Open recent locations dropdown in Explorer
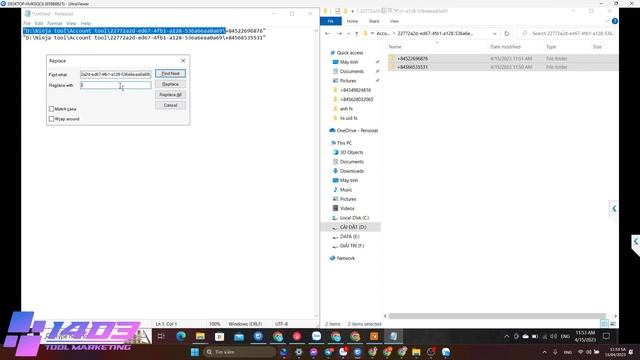640x360 pixels. point(349,33)
